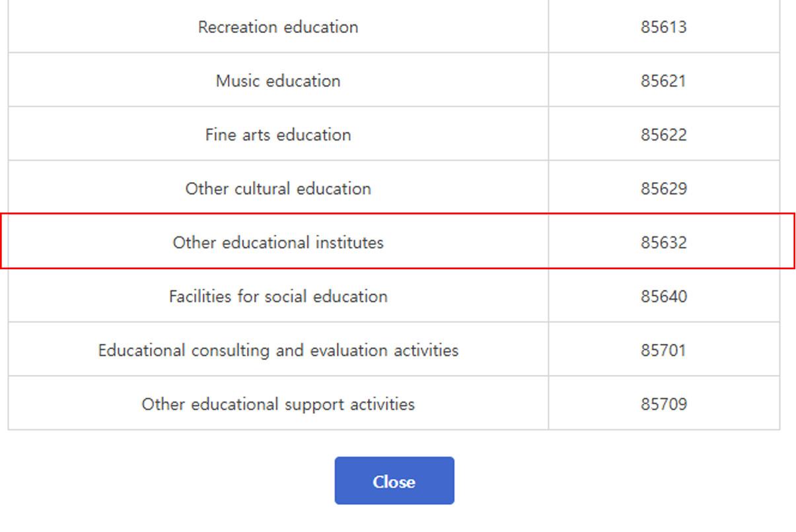Select highlighted code 85632
This screenshot has height=532, width=796.
(x=663, y=242)
